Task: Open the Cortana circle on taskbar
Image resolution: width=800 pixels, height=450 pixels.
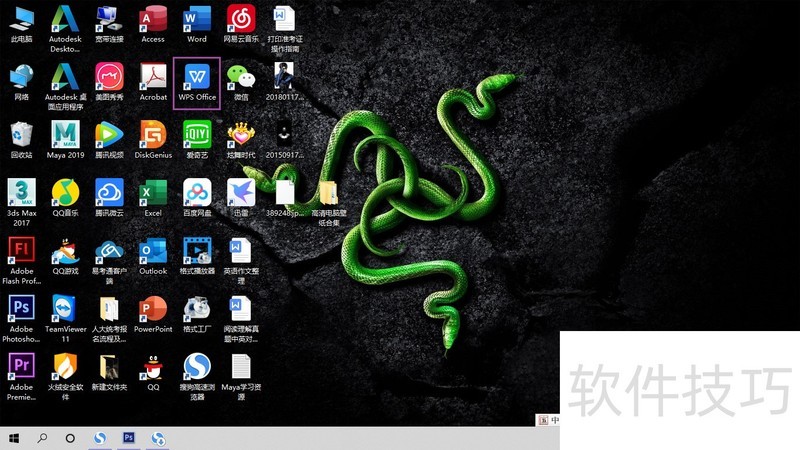Action: [70, 438]
